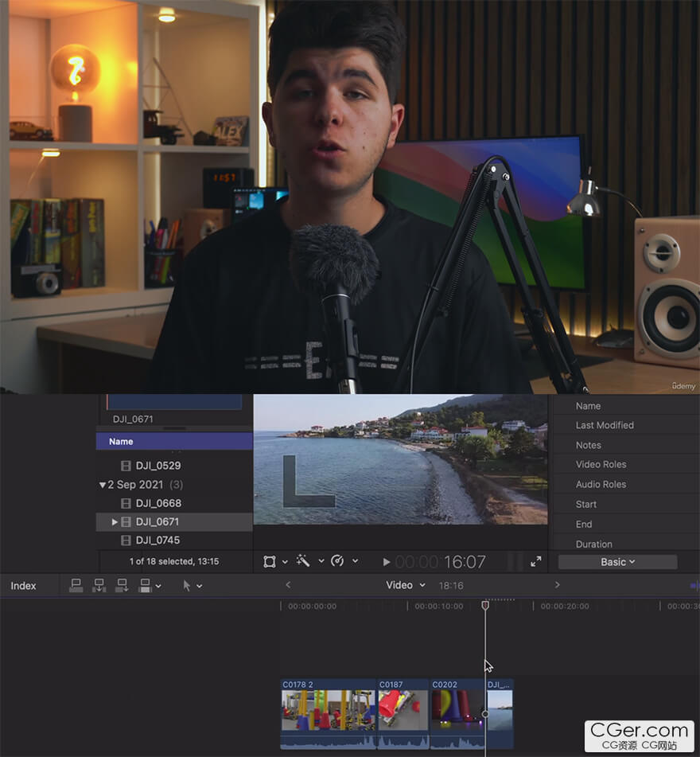Image resolution: width=700 pixels, height=757 pixels.
Task: Click the Name column header in browser
Action: click(121, 442)
